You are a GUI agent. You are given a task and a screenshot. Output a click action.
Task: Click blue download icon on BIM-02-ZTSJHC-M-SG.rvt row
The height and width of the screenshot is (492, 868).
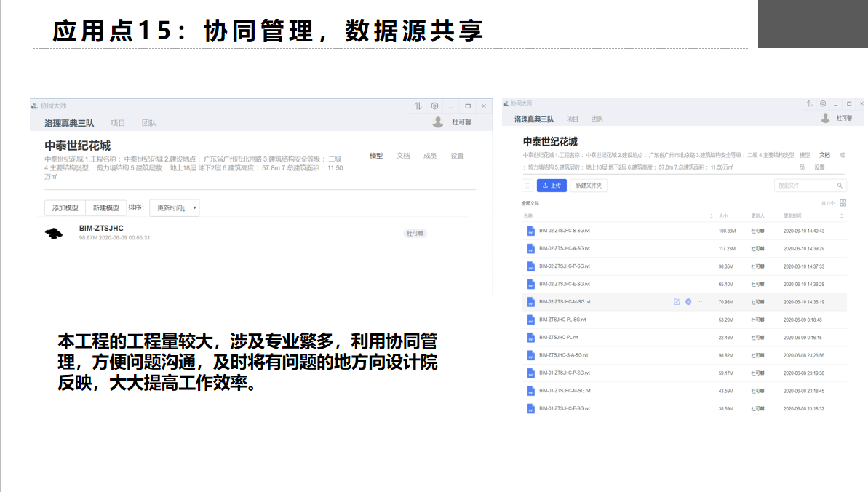point(688,301)
